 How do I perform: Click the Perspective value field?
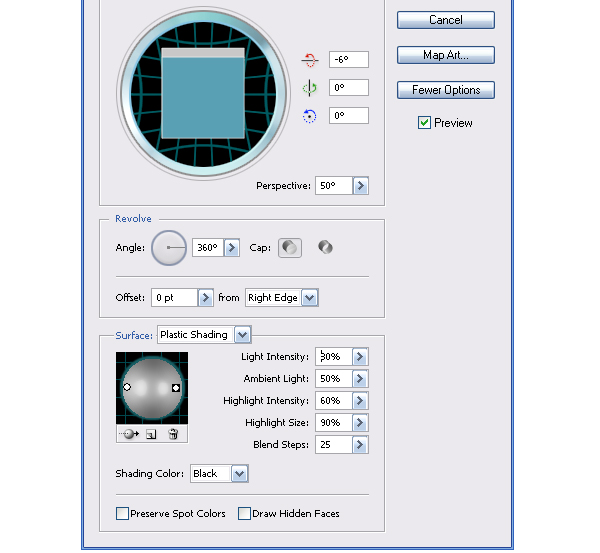point(334,186)
